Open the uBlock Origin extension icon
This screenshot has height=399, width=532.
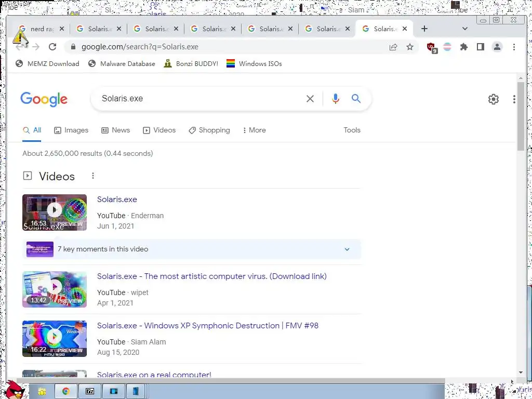[x=432, y=47]
